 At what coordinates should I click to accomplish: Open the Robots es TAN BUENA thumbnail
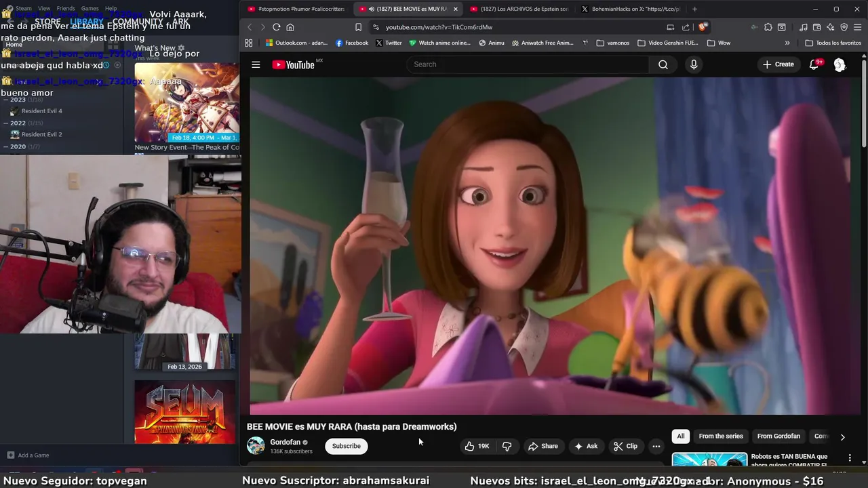pyautogui.click(x=709, y=460)
